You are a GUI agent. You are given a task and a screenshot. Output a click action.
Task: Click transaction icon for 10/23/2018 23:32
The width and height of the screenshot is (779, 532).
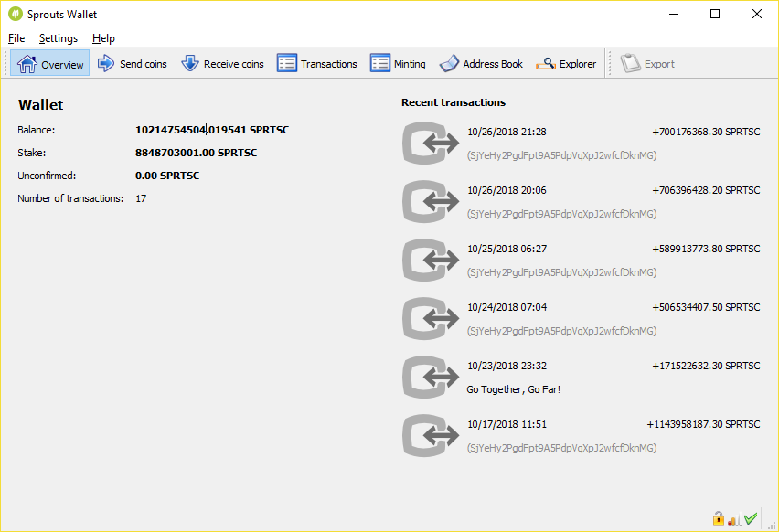(x=431, y=377)
